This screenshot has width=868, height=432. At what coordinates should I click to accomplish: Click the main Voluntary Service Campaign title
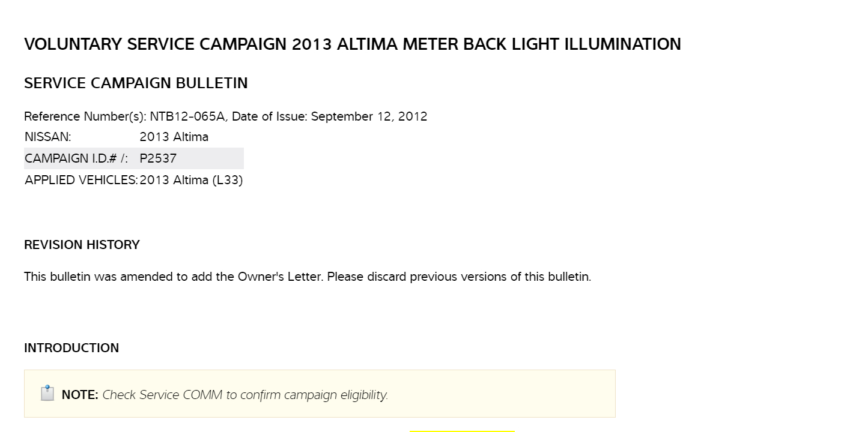(x=352, y=44)
